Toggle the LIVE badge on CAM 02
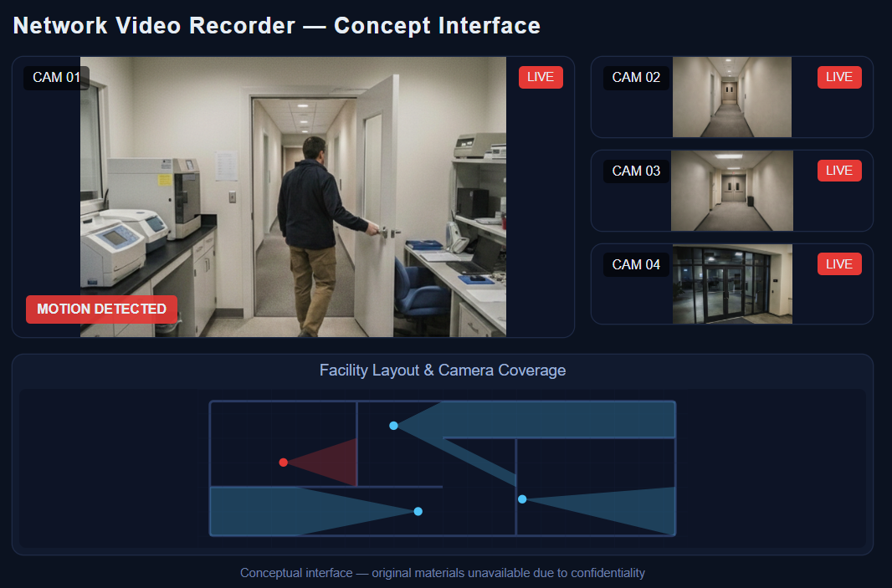Screen dimensions: 892x588 (839, 77)
